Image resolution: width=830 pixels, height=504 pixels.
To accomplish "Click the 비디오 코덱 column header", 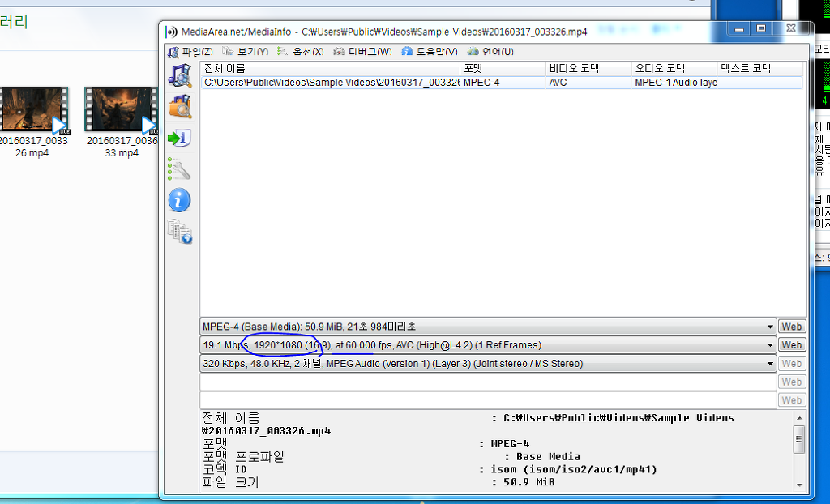I will [x=588, y=68].
